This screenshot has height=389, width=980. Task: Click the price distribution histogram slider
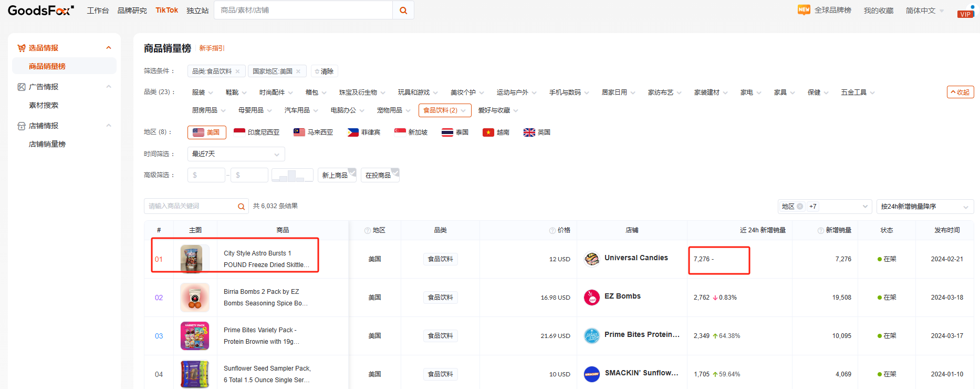tap(293, 175)
